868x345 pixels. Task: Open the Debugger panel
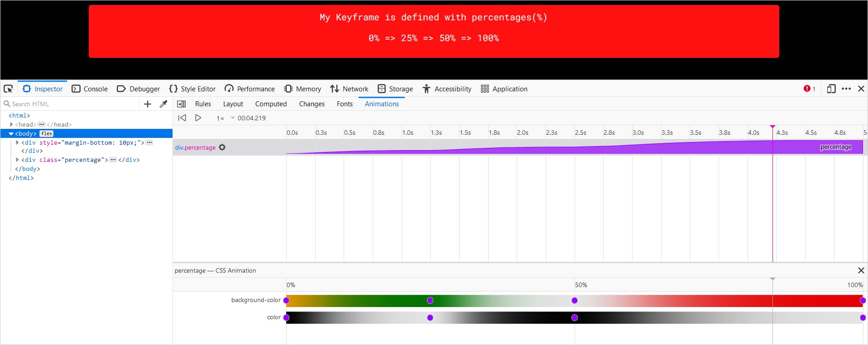tap(138, 89)
